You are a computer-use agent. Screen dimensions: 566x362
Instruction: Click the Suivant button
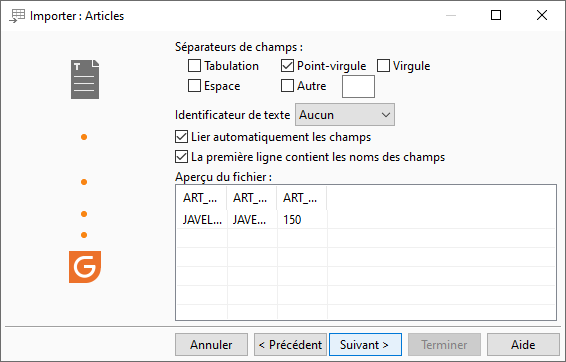click(x=365, y=345)
